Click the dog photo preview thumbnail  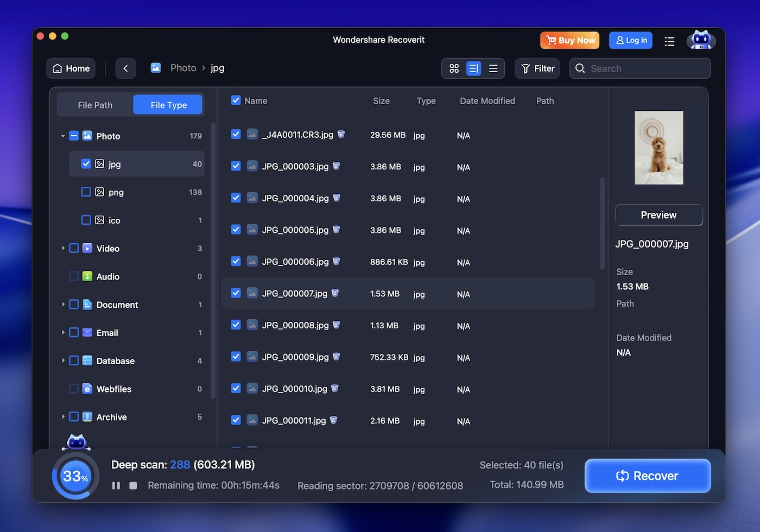pyautogui.click(x=658, y=148)
